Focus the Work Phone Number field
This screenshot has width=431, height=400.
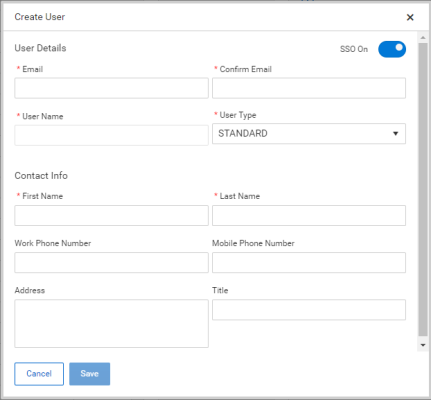tap(111, 263)
